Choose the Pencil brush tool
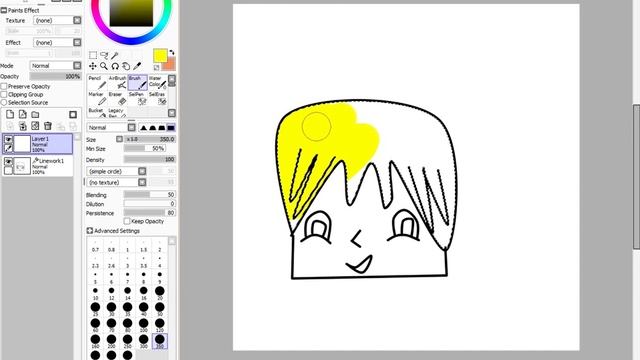 pos(97,82)
